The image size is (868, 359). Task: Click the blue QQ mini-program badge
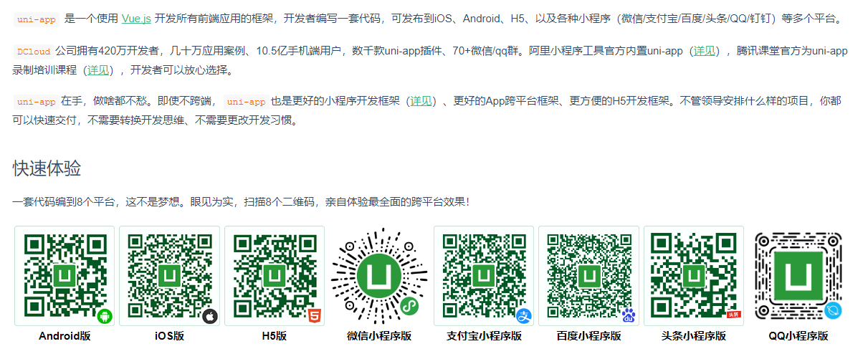pyautogui.click(x=833, y=311)
